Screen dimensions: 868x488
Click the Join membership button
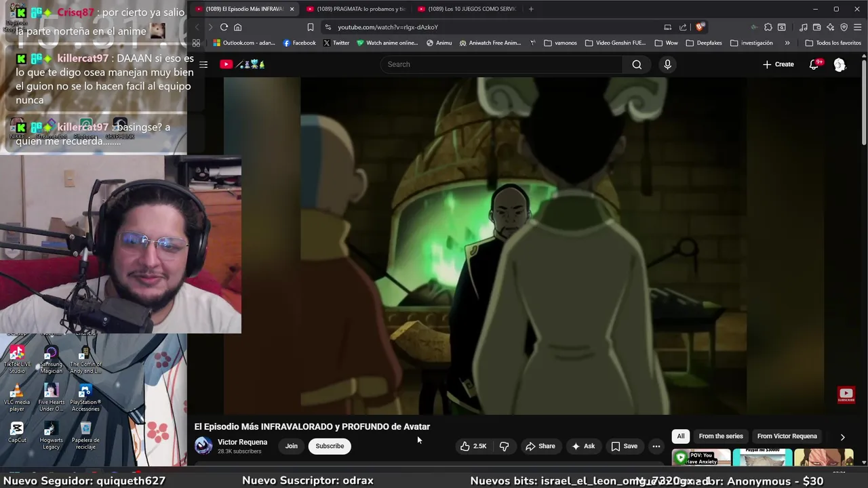tap(292, 446)
